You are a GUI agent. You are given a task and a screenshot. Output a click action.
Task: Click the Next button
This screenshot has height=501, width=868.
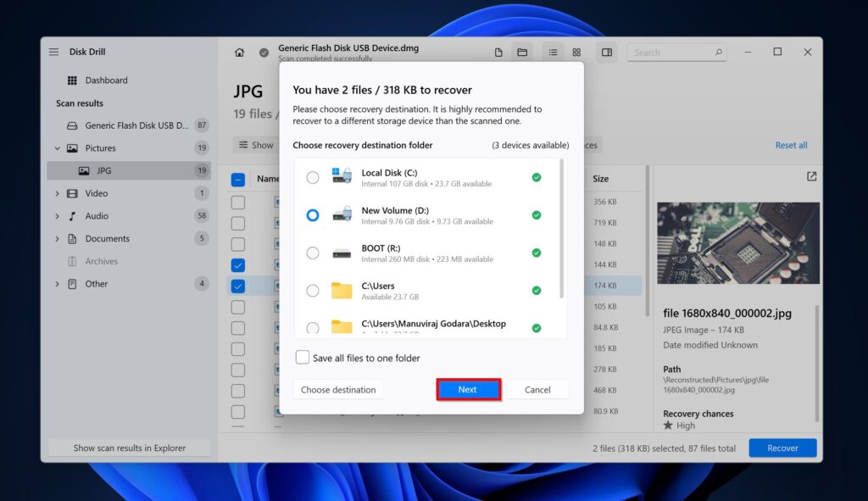pyautogui.click(x=469, y=389)
